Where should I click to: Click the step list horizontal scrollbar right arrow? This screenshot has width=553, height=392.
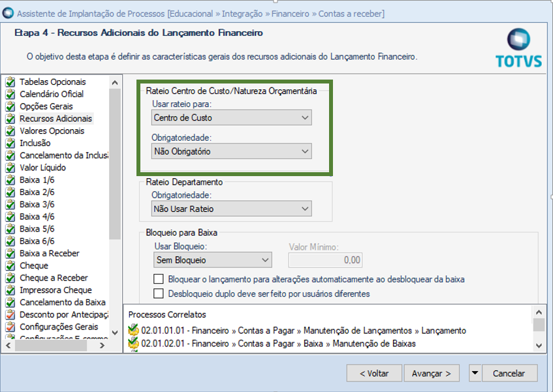[x=103, y=346]
